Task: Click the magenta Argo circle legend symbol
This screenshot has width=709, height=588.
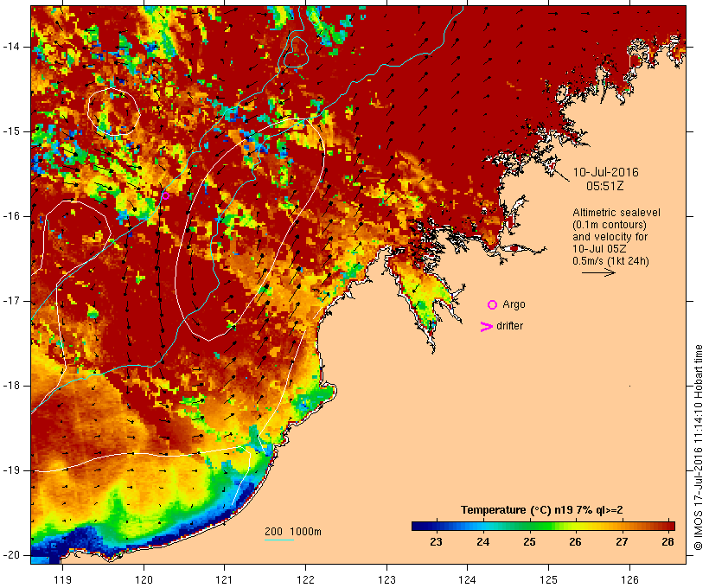Action: click(492, 305)
